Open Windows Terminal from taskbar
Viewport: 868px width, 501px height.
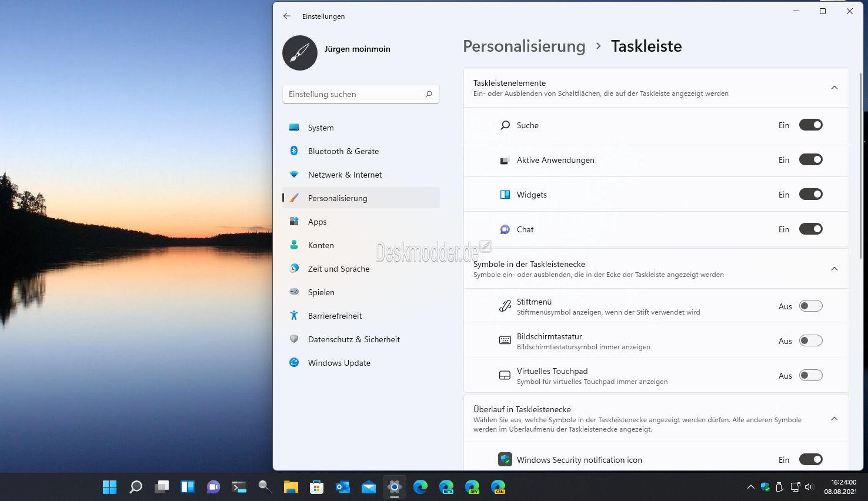239,487
